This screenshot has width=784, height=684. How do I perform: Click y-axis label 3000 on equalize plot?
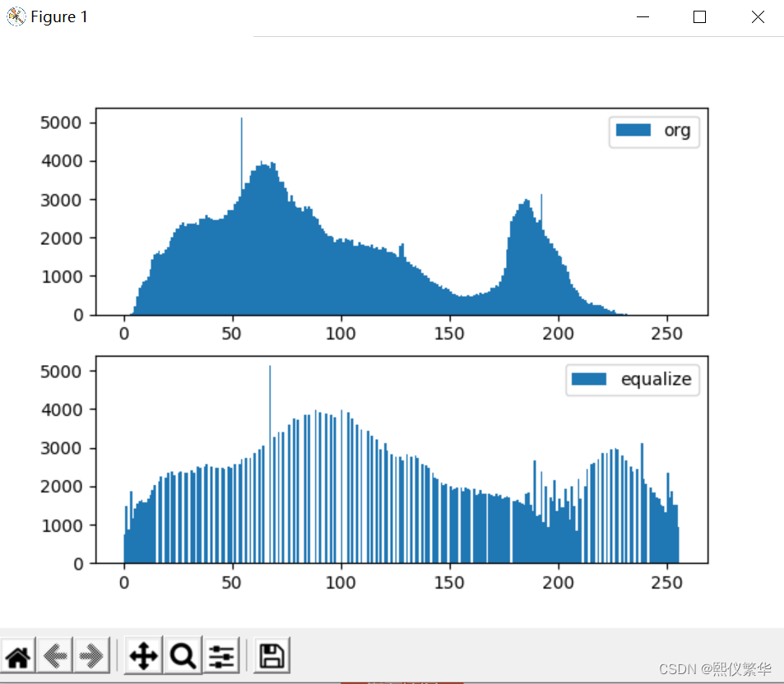61,448
